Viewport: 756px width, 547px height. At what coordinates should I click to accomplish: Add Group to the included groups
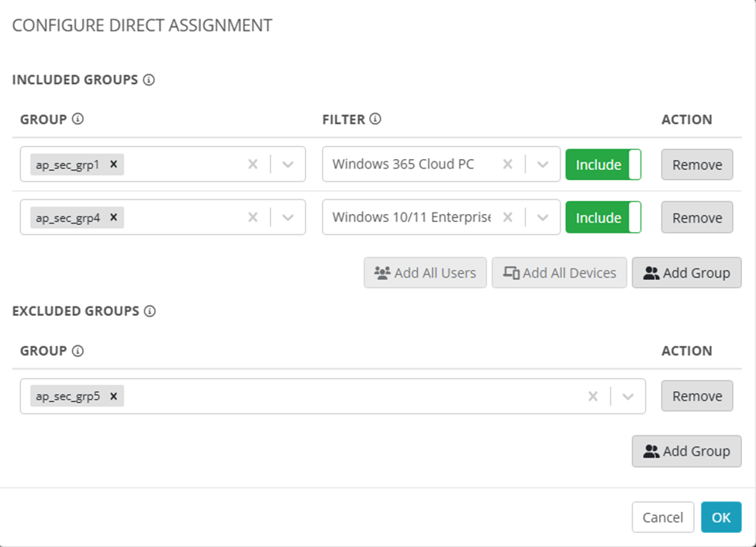pyautogui.click(x=686, y=273)
